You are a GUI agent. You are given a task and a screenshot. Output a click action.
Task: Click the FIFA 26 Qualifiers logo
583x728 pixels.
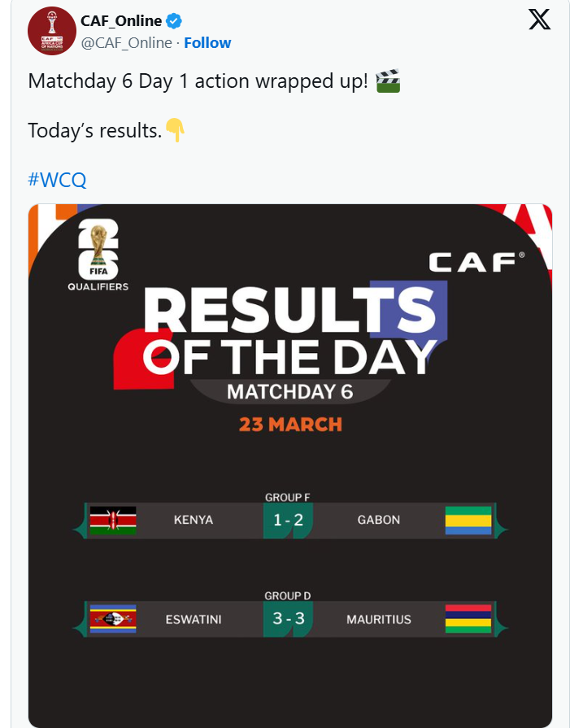pos(98,255)
